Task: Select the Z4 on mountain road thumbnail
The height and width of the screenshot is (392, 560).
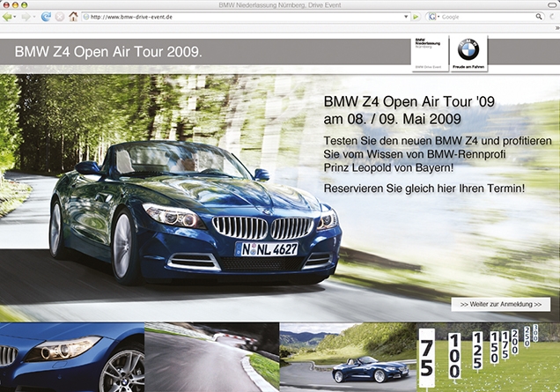Action: 347,357
